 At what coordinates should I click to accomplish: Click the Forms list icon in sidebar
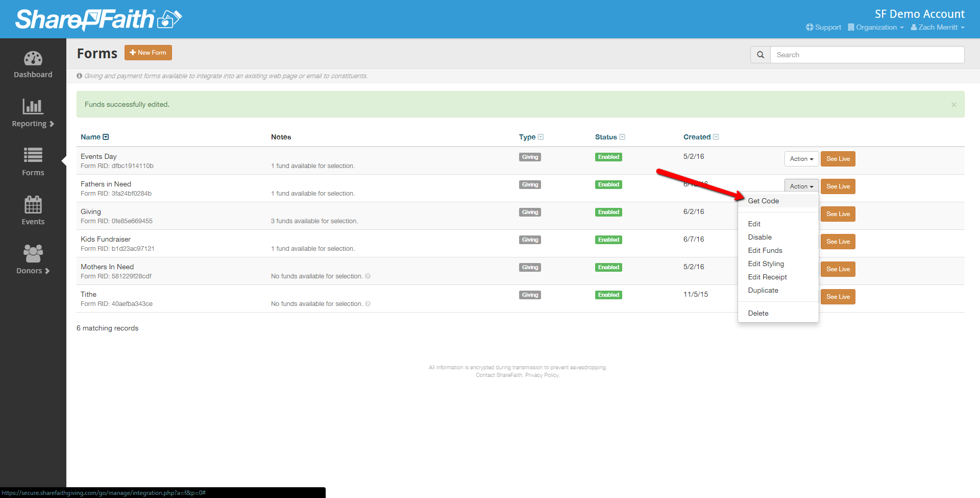33,156
